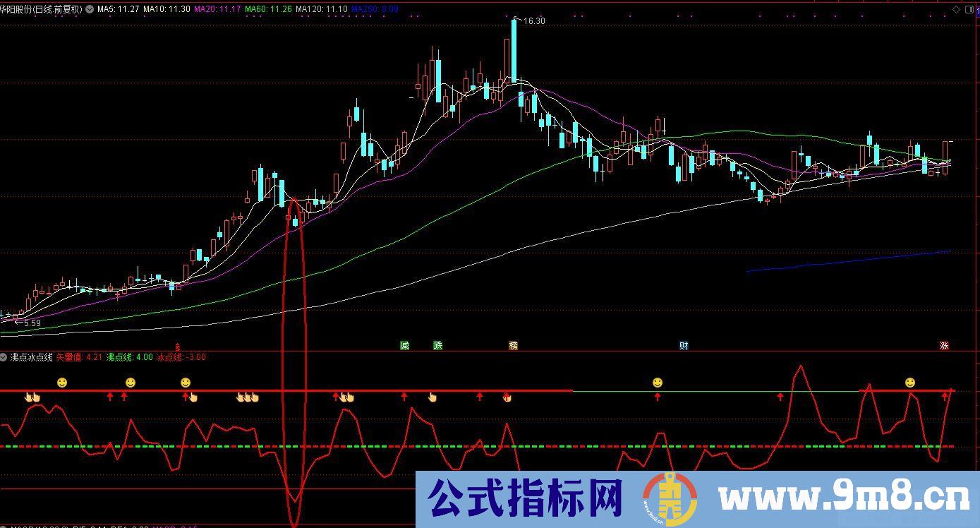This screenshot has width=980, height=528.
Task: Click the MA5: 11.27 label
Action: coord(118,9)
